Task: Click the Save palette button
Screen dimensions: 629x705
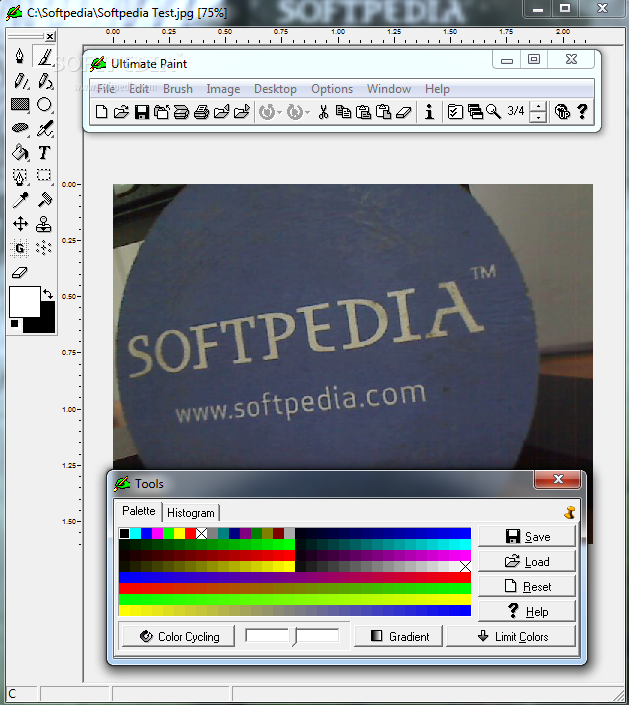Action: coord(526,536)
